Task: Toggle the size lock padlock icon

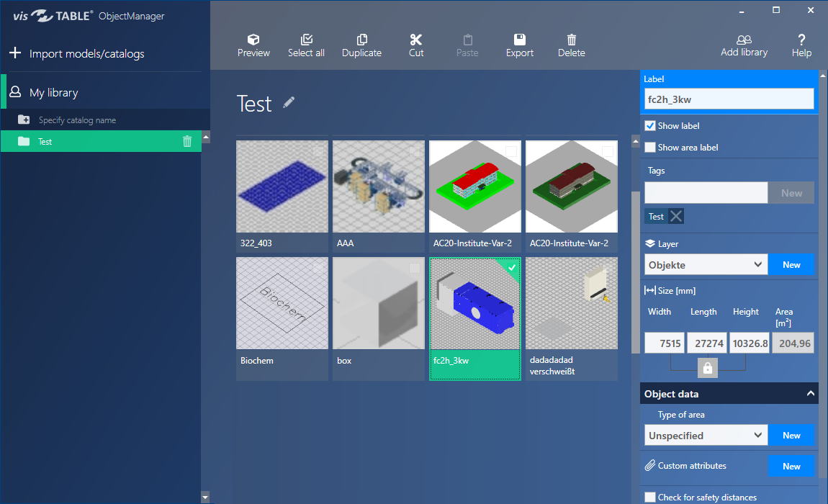Action: coord(707,368)
